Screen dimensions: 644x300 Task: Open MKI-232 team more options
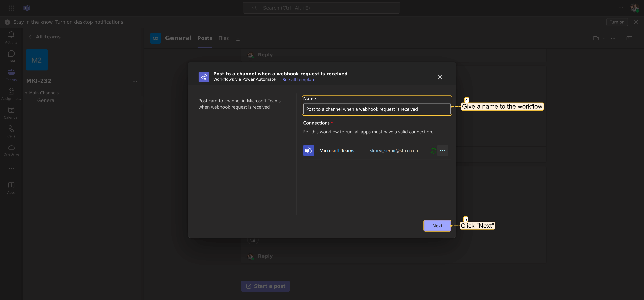coord(135,81)
